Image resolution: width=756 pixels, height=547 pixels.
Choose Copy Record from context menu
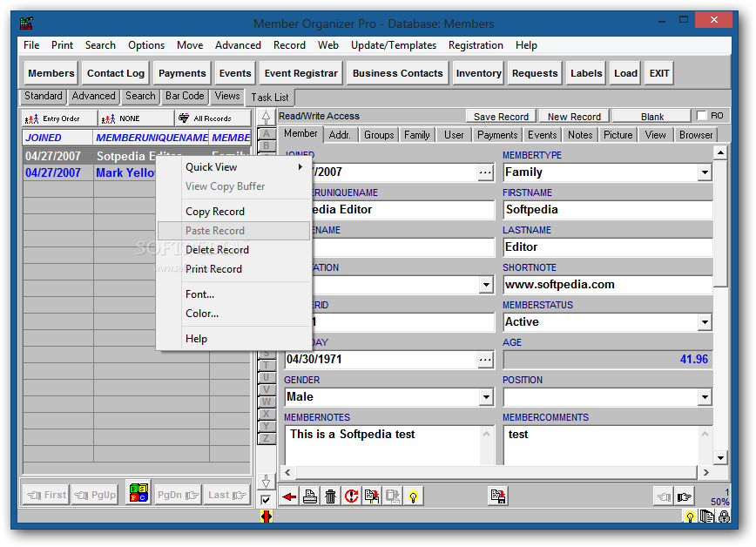coord(233,212)
